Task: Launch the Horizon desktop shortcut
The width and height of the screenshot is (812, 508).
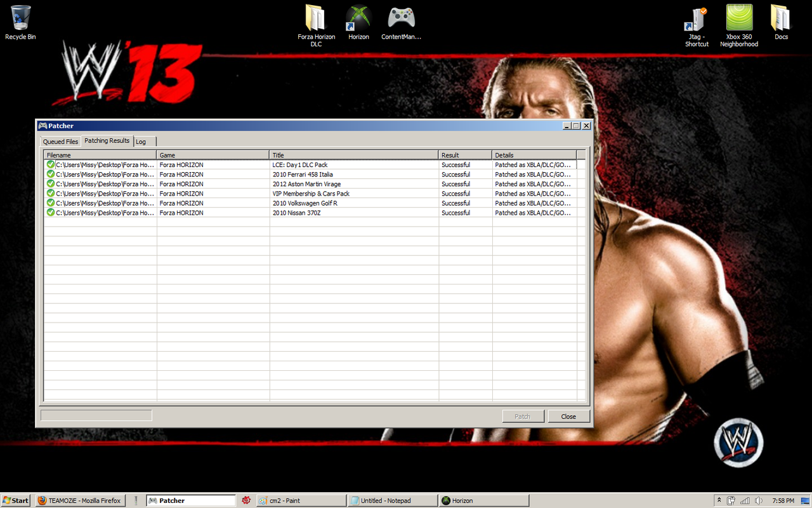Action: (358, 19)
